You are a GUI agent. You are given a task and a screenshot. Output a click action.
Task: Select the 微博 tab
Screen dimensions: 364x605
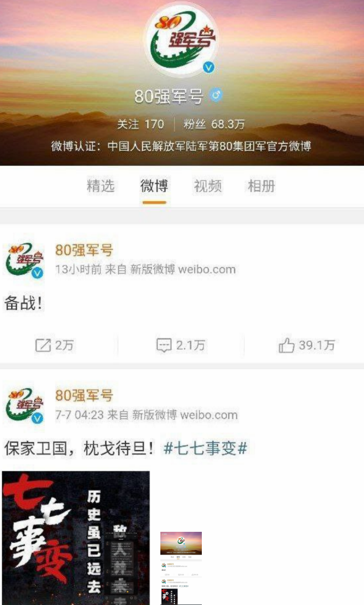tap(154, 186)
